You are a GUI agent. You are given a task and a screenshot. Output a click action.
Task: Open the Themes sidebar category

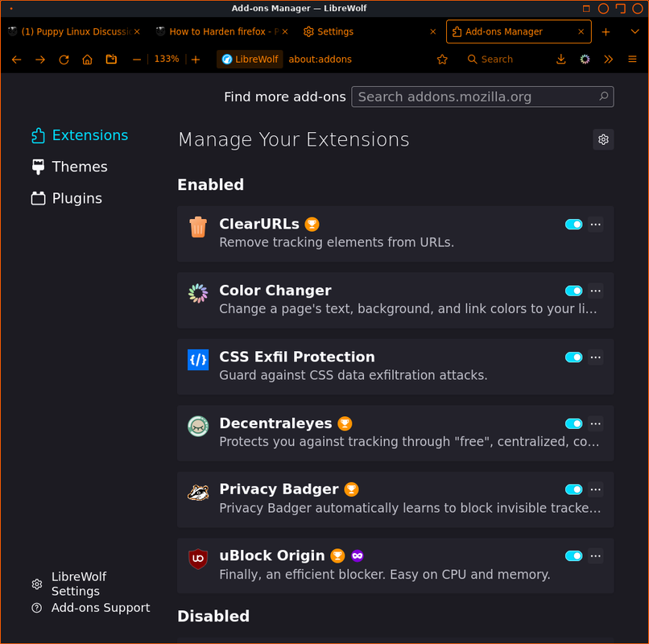(69, 167)
